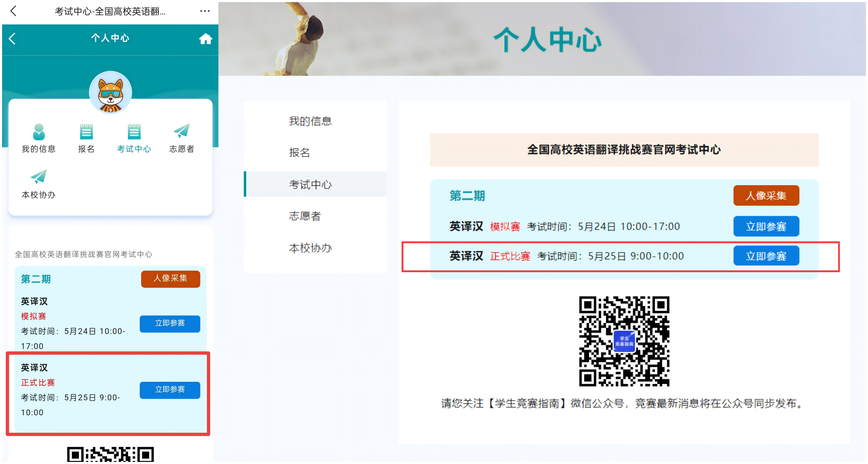The image size is (868, 464).
Task: Go back using the browser title-bar arrow
Action: click(x=13, y=11)
